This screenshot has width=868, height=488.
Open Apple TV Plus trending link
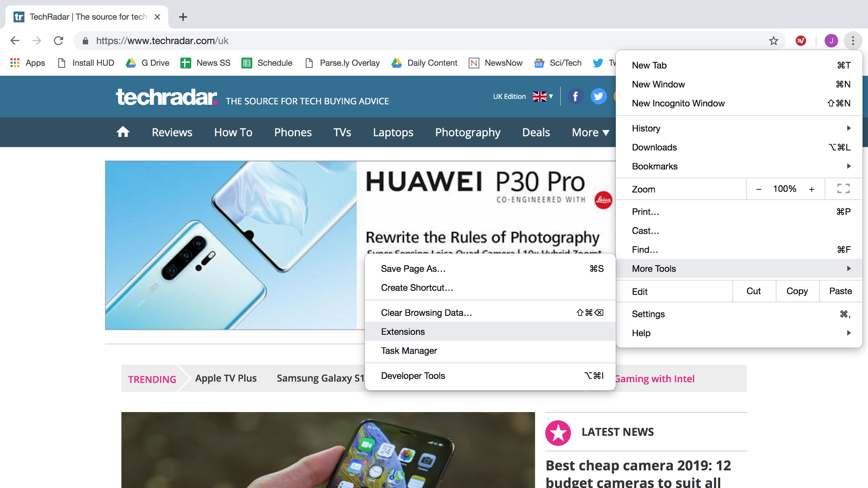click(x=226, y=378)
